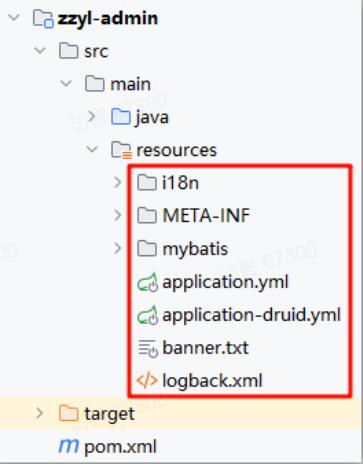Collapse the src folder chevron
Viewport: 363px width, 464px height.
coord(40,51)
